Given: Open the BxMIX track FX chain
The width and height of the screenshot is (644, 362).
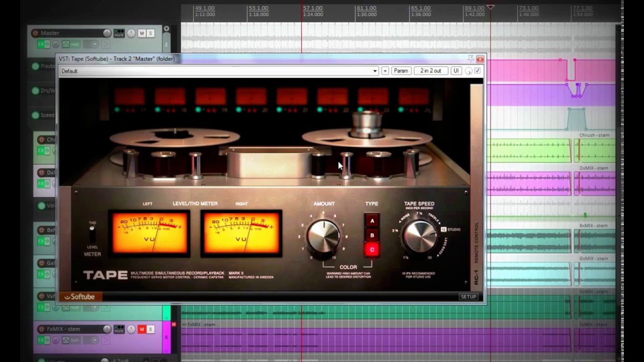Looking at the screenshot, I should [x=41, y=241].
